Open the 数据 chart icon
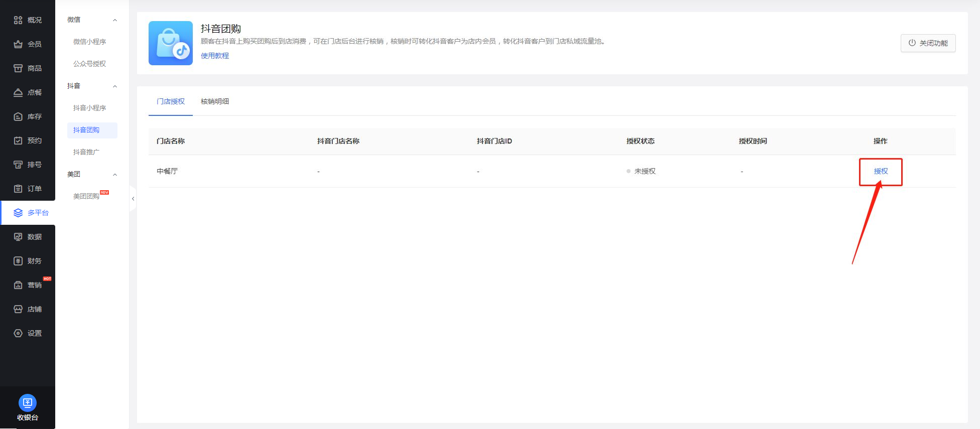980x429 pixels. (18, 237)
